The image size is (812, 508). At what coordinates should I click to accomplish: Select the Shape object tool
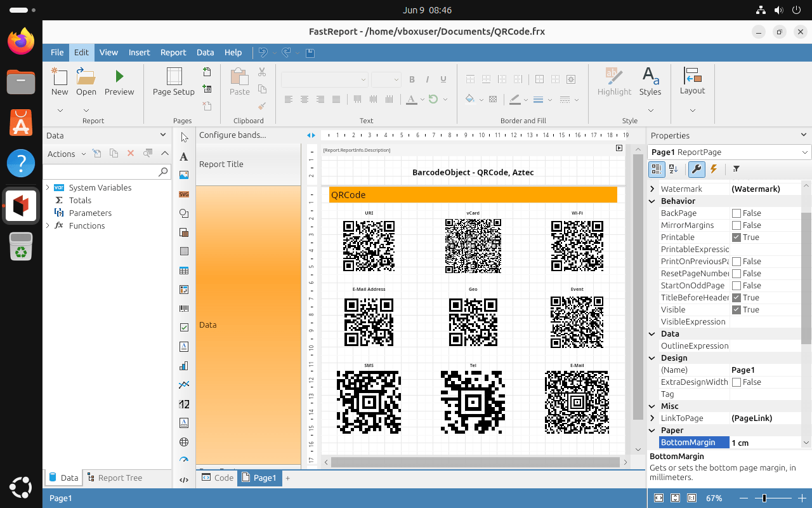(185, 213)
